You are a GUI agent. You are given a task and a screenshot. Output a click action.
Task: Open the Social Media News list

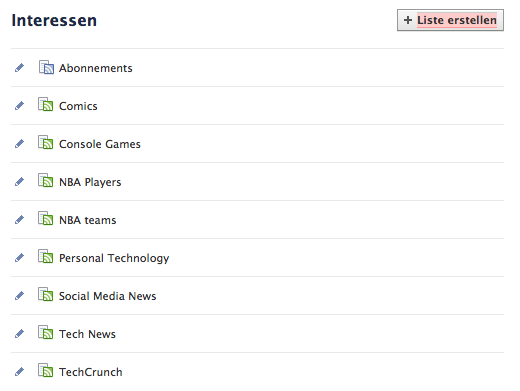pyautogui.click(x=108, y=296)
